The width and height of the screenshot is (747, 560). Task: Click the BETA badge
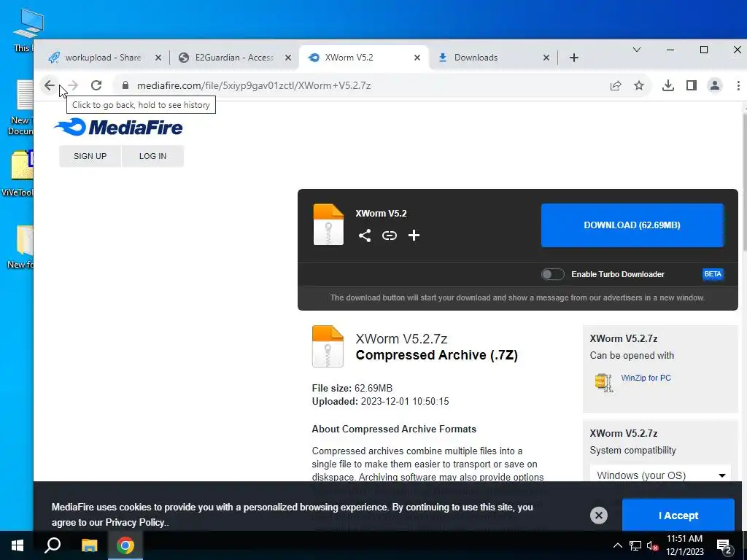pos(713,274)
